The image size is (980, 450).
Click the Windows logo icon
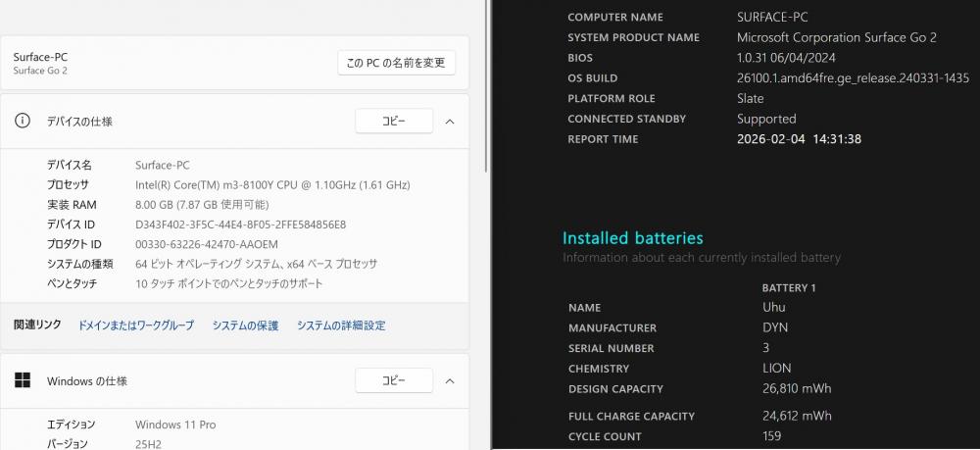click(22, 380)
